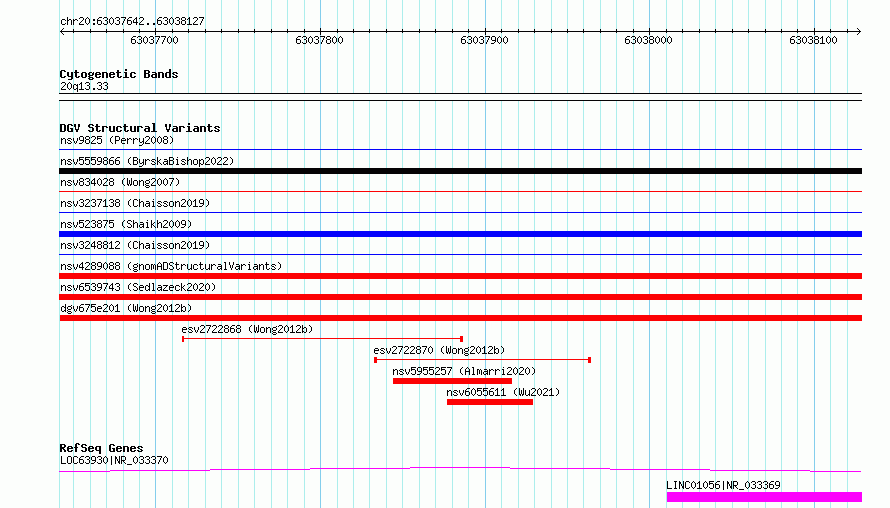
Task: Click the magenta LOC63930 gene line
Action: point(460,469)
